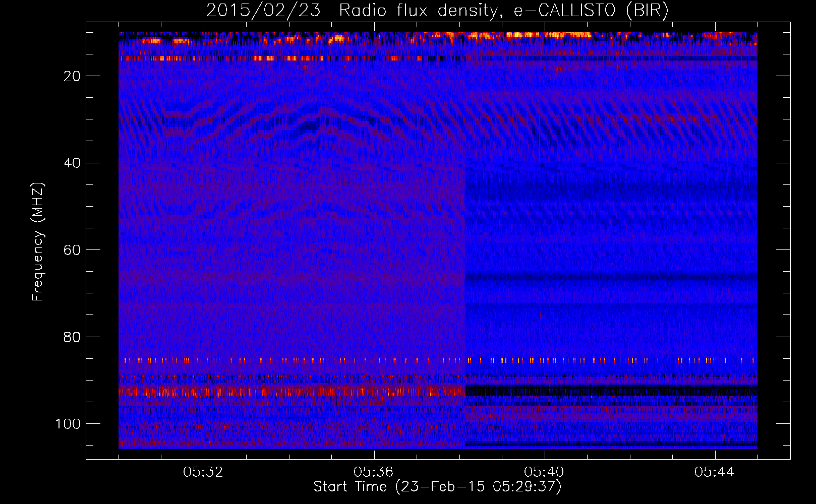Click the "Frequency (MHZ)" axis label
This screenshot has height=504, width=816.
[x=38, y=242]
